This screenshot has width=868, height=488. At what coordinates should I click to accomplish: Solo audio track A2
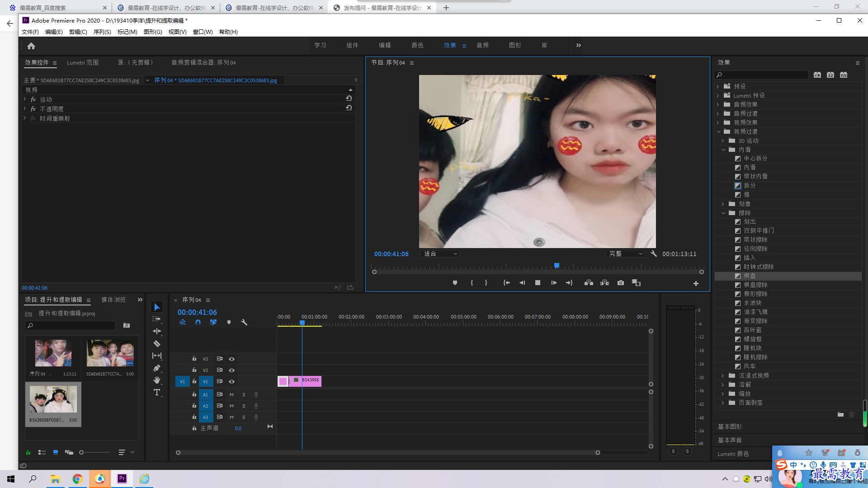pyautogui.click(x=244, y=406)
